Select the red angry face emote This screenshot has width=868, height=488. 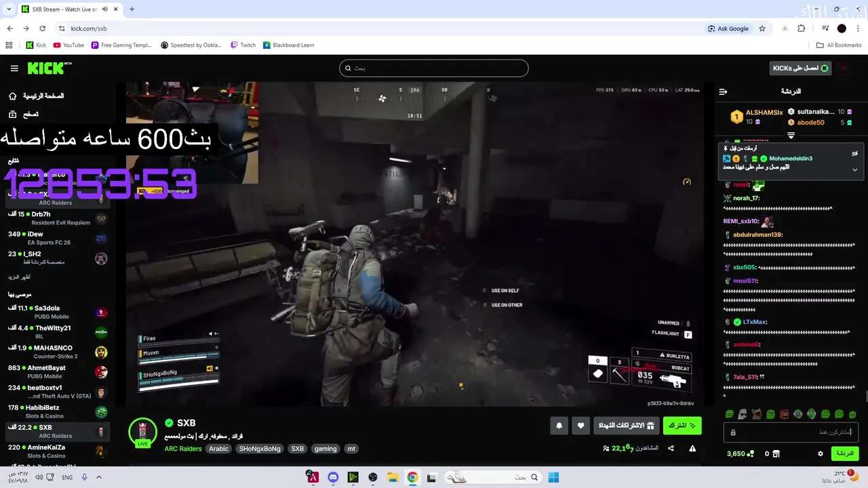pyautogui.click(x=784, y=414)
